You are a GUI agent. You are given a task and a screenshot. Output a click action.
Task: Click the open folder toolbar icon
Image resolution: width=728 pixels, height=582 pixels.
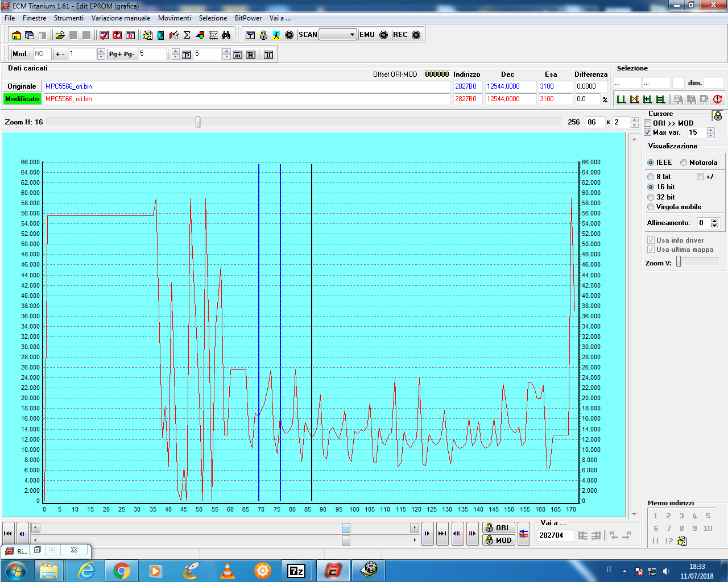coord(60,35)
